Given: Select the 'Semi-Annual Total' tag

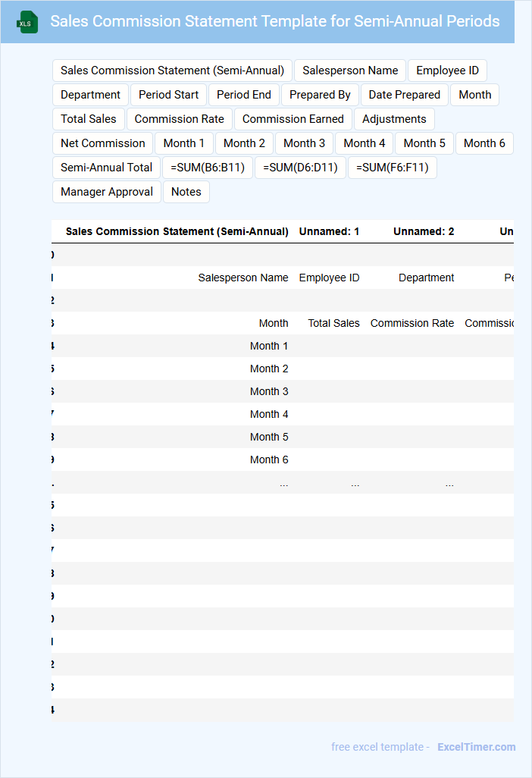Looking at the screenshot, I should [106, 168].
